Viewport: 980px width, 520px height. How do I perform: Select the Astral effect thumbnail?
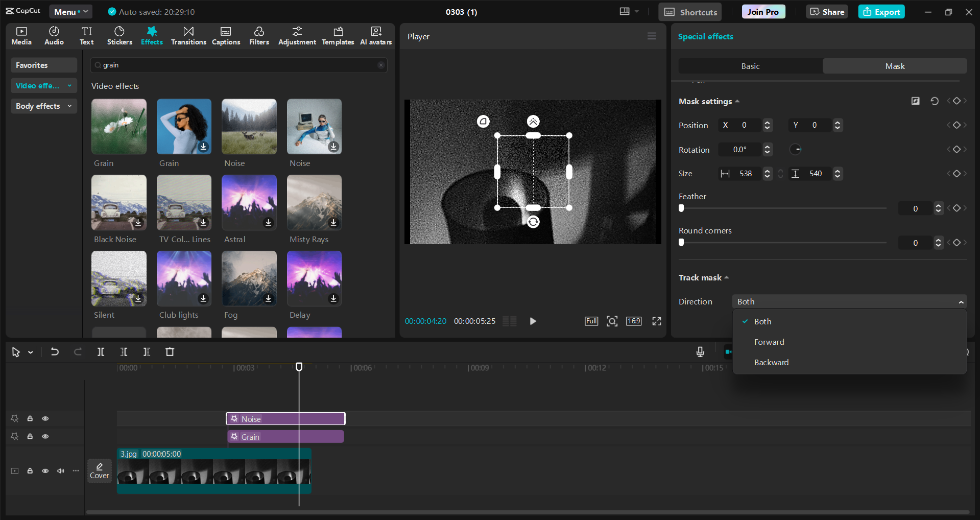[x=249, y=203]
